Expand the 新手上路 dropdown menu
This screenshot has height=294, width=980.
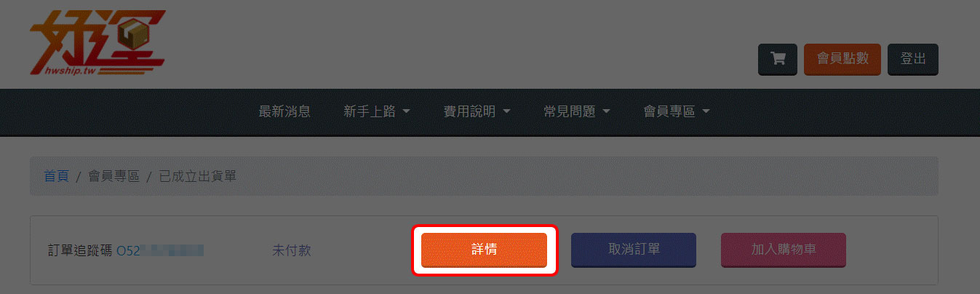377,111
